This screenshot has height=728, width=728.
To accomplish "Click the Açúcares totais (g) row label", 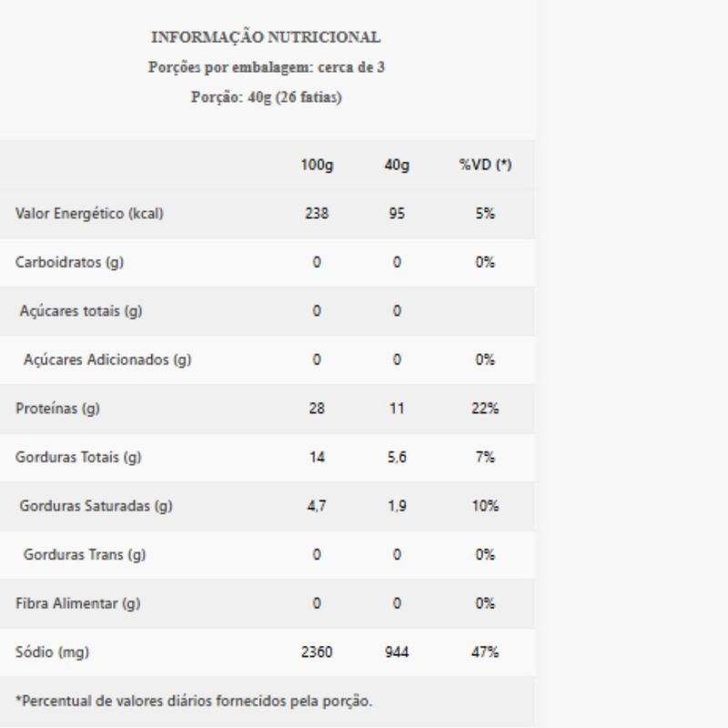I will [81, 311].
